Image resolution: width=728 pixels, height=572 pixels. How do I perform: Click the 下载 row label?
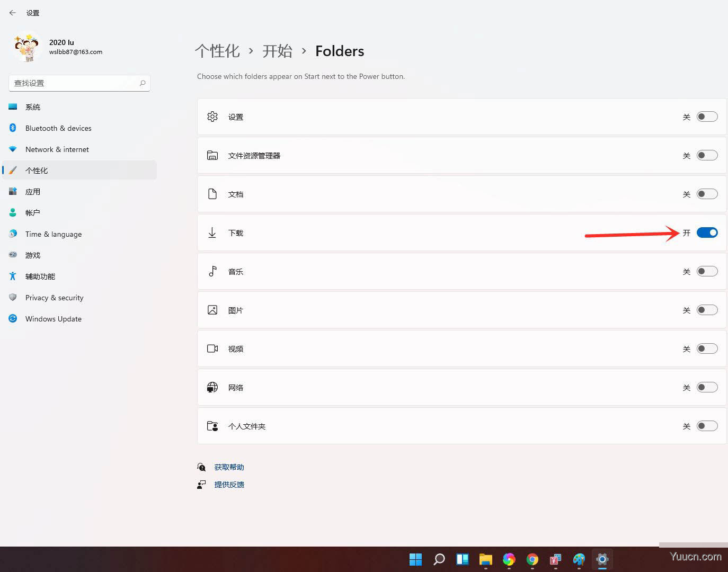coord(236,233)
